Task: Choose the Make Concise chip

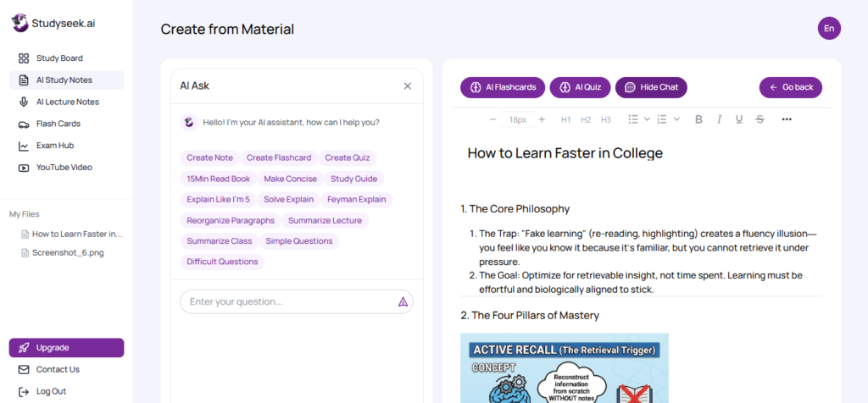Action: [291, 179]
